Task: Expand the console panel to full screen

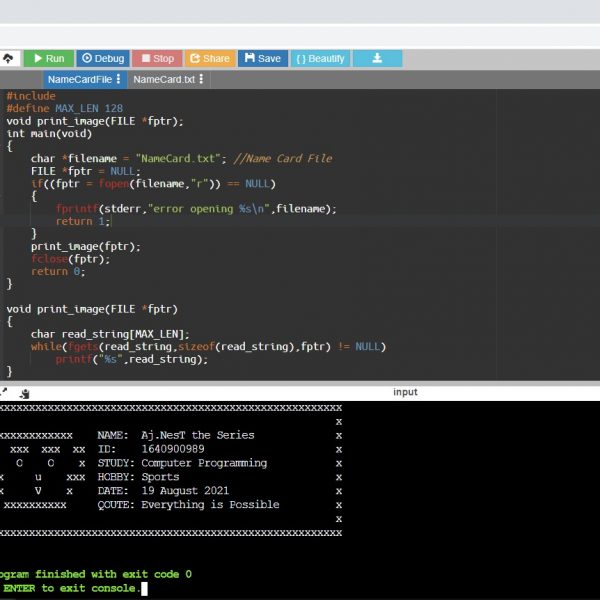Action: click(x=5, y=393)
